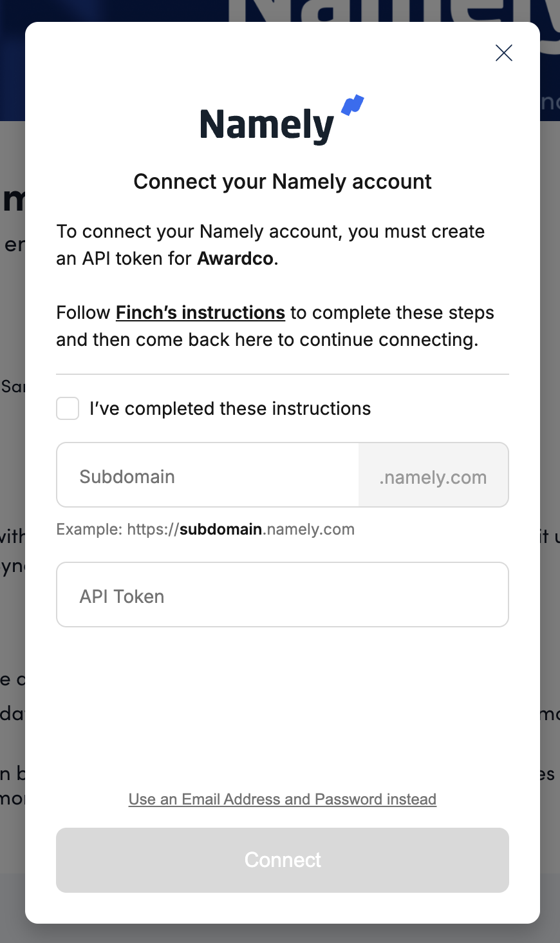Click the .namely.com domain suffix
The width and height of the screenshot is (560, 943).
point(433,477)
